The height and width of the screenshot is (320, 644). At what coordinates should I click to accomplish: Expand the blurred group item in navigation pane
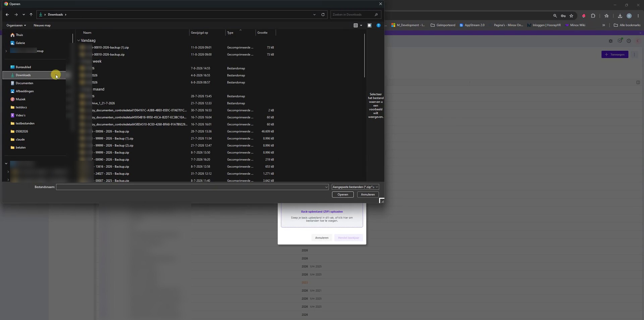[6, 51]
